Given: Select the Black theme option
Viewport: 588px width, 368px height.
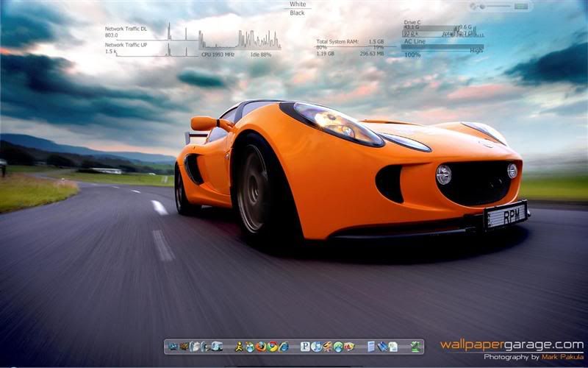Looking at the screenshot, I should (298, 13).
